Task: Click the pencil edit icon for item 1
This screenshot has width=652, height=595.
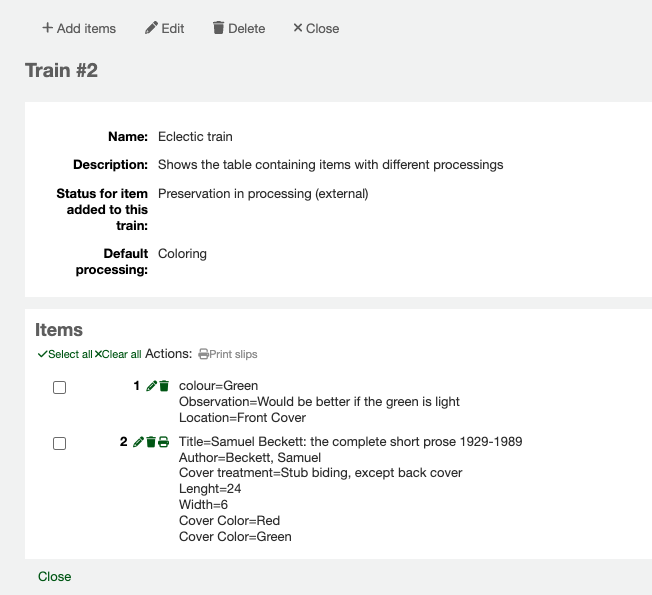Action: 151,386
